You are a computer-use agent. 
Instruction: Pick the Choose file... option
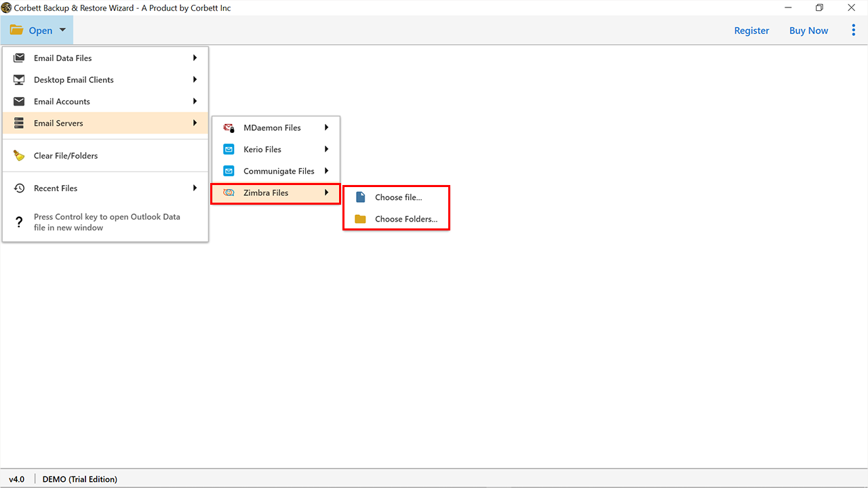point(396,197)
